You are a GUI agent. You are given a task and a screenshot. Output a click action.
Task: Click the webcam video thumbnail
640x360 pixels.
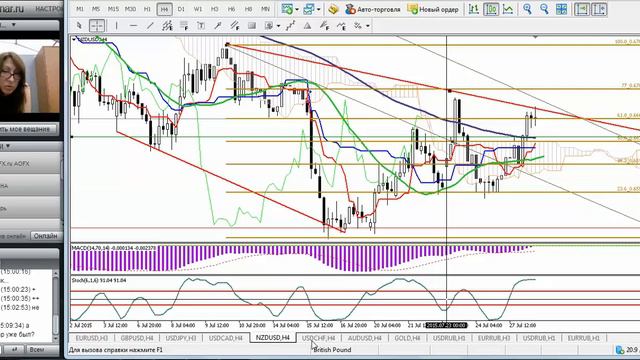tap(30, 76)
